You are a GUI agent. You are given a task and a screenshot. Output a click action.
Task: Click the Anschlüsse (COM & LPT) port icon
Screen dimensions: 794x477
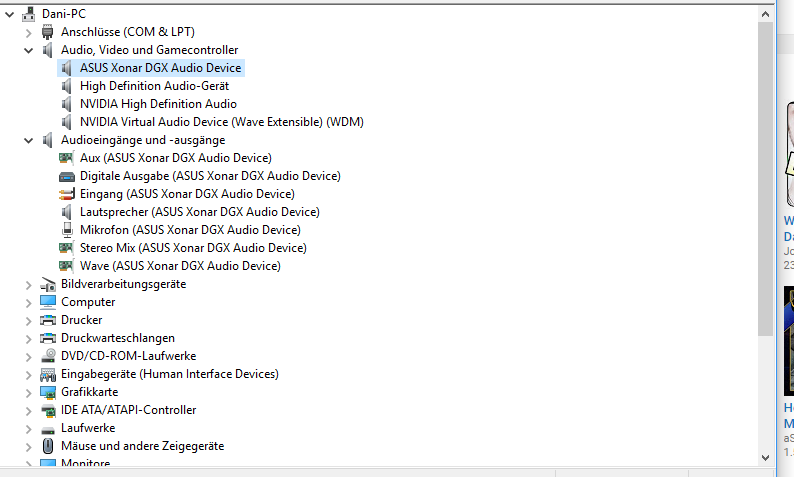click(48, 32)
